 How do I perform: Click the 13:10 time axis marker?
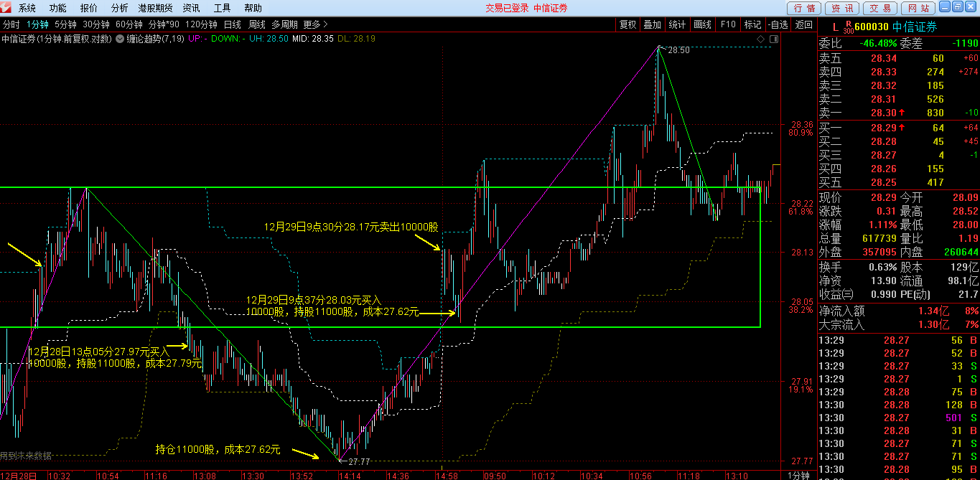(737, 475)
